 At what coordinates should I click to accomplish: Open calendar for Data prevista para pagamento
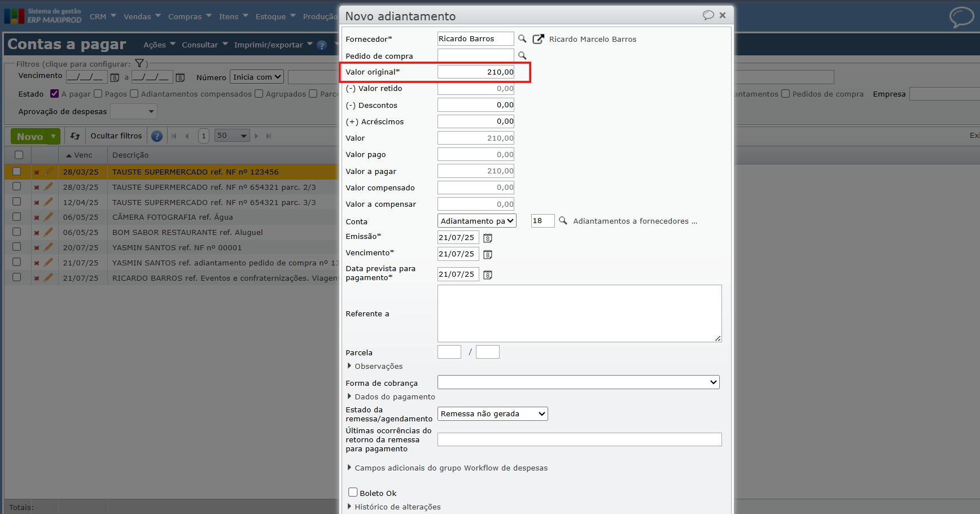click(x=488, y=275)
